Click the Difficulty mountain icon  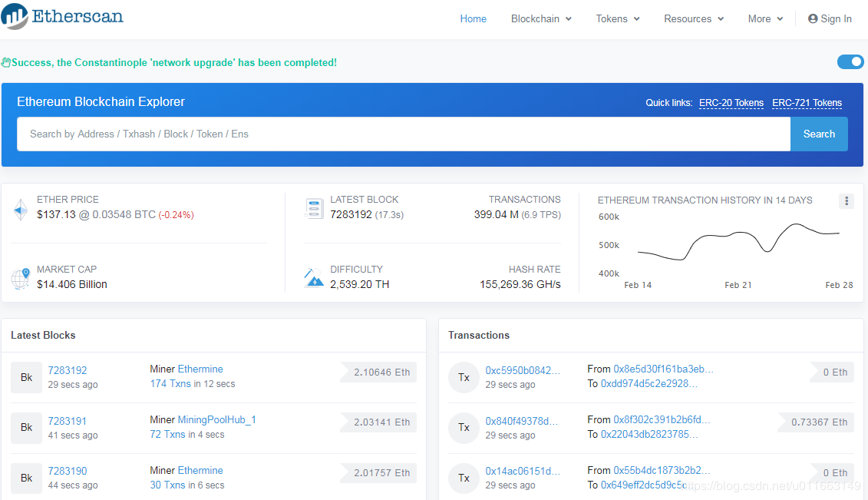coord(314,278)
